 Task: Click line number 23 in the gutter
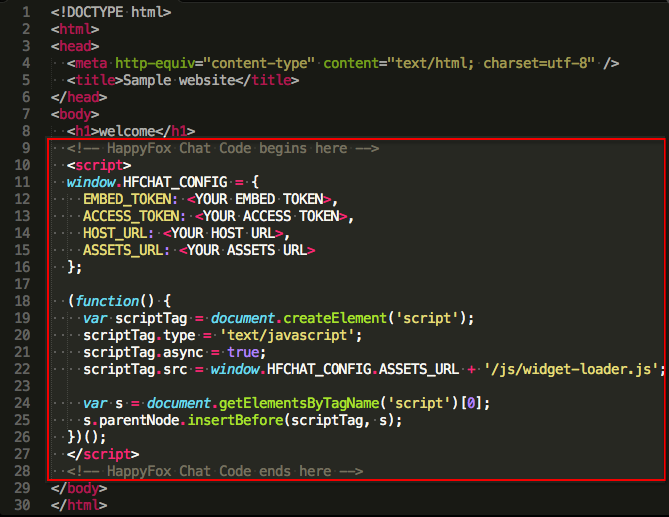click(x=22, y=386)
